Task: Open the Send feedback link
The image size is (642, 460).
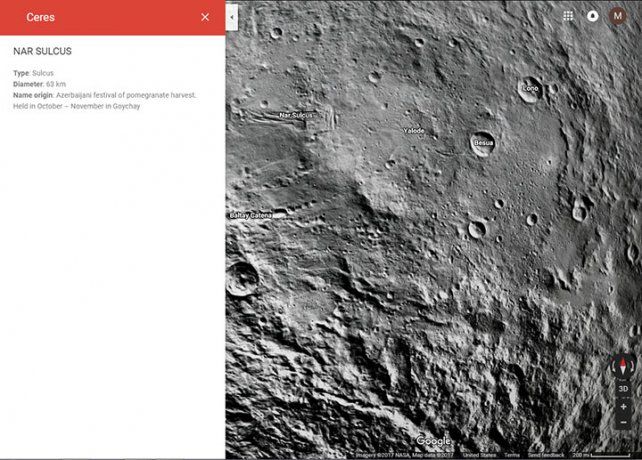Action: (546, 455)
